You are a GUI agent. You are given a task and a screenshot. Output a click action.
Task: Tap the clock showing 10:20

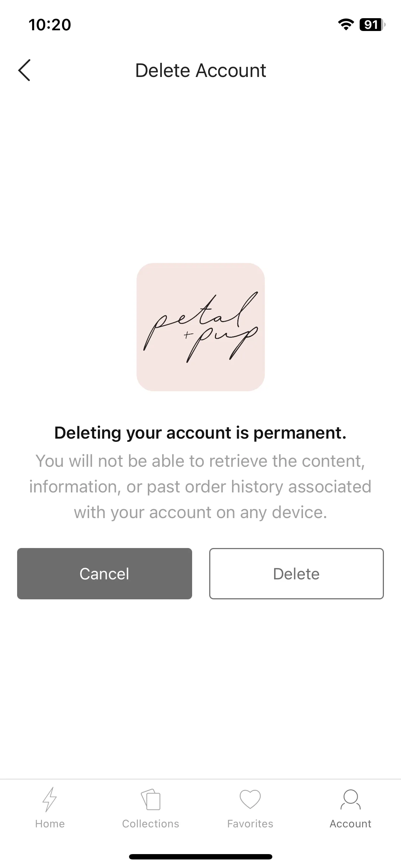point(50,25)
